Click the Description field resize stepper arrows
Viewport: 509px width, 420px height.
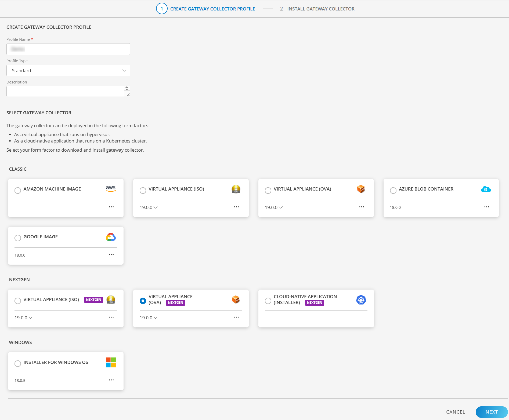127,88
